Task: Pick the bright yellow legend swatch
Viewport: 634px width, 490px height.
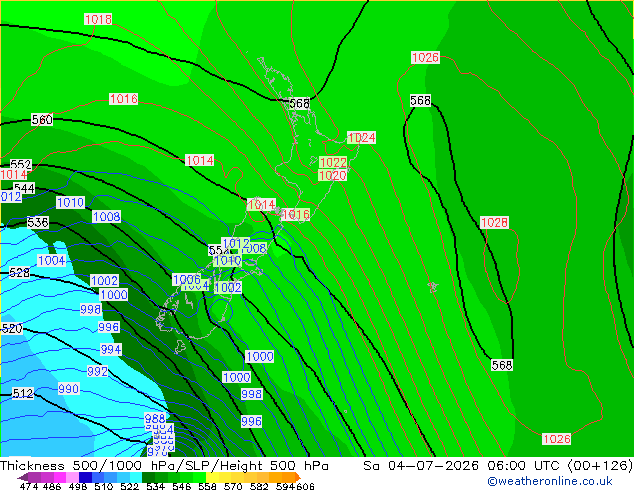Action: coord(212,477)
